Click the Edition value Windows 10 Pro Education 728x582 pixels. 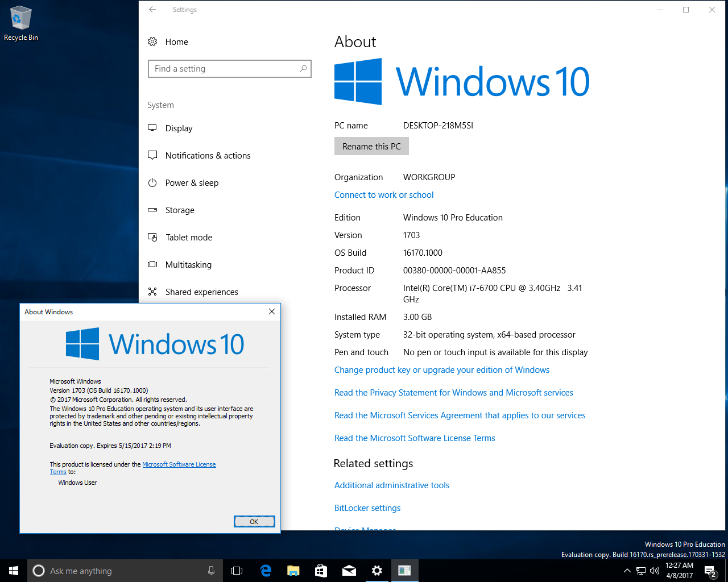point(453,218)
